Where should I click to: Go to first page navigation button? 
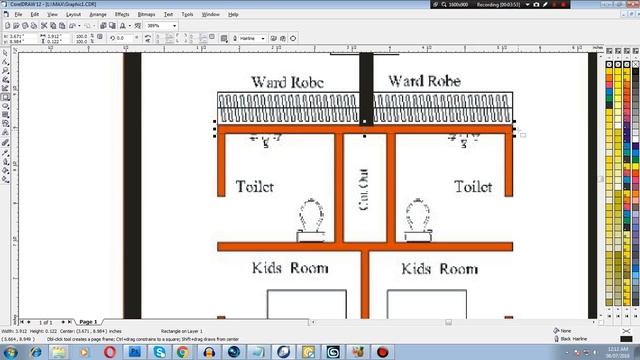(22, 322)
